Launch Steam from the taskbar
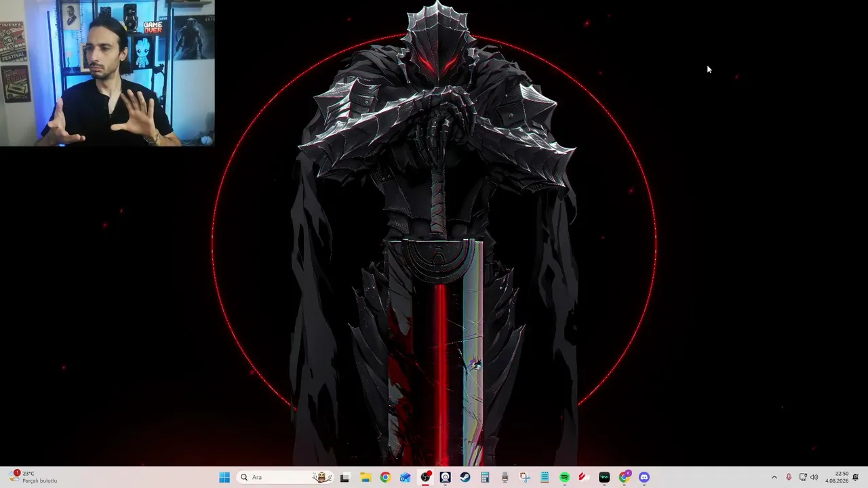Screen dimensions: 868x488 [x=465, y=477]
